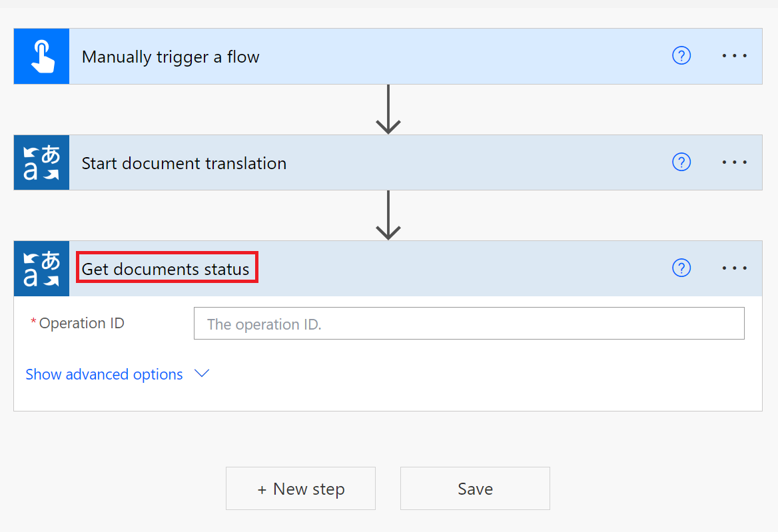Click the required Operation ID label
The image size is (778, 532).
coord(81,323)
